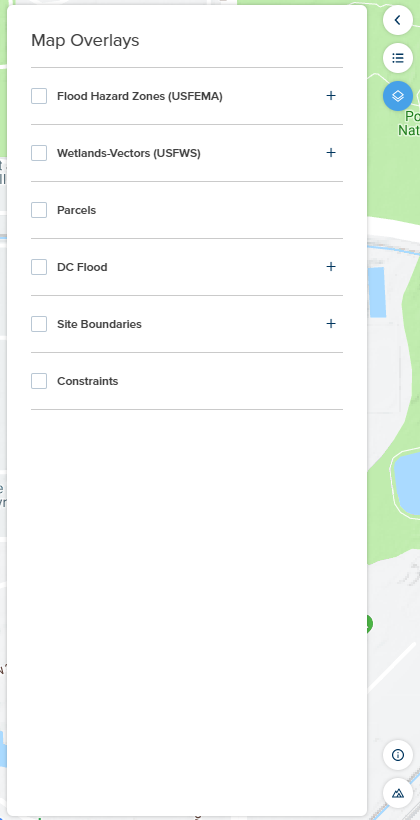The height and width of the screenshot is (820, 420).
Task: Click the blue pond on the map
Action: 407,484
